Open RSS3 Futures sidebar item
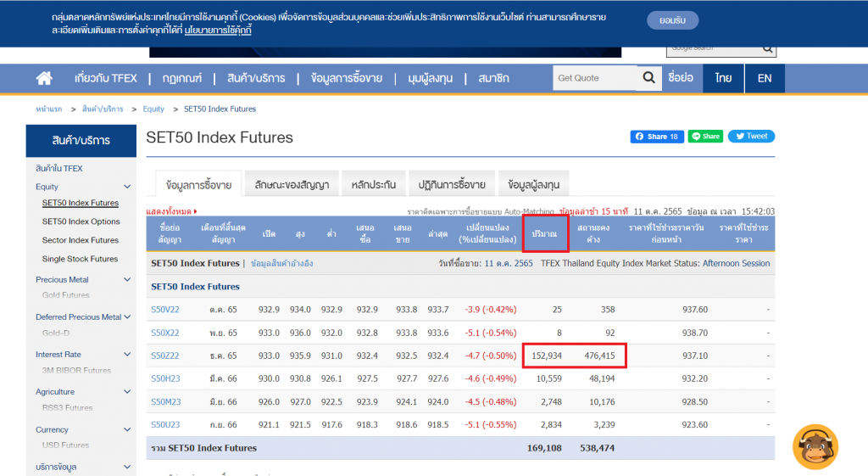The image size is (868, 476). [x=68, y=408]
